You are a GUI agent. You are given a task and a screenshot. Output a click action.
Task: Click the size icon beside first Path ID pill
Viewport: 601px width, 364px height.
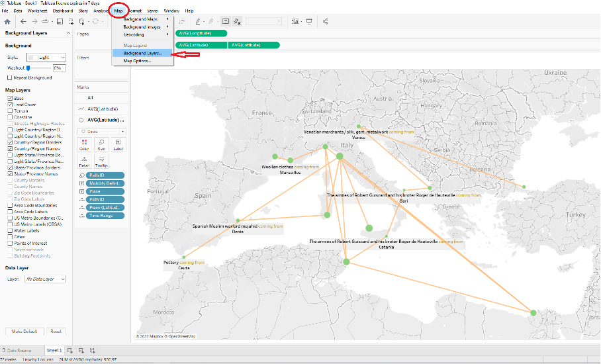81,175
